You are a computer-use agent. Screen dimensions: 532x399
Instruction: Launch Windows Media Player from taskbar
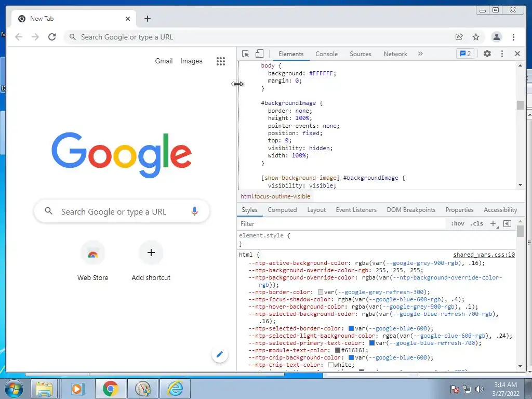77,389
